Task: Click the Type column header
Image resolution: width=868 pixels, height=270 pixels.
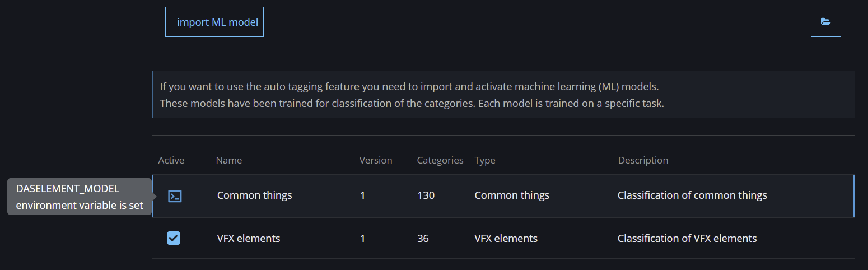Action: 485,160
